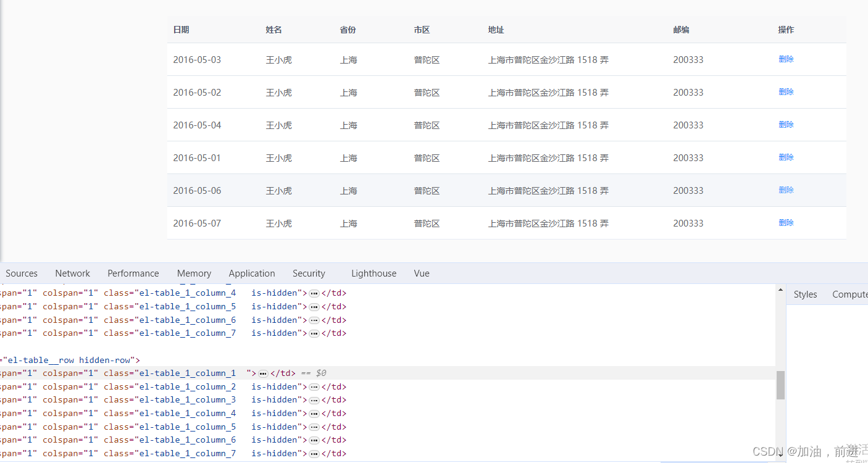Click 上海 in the 2016-05-01 row

coord(349,158)
